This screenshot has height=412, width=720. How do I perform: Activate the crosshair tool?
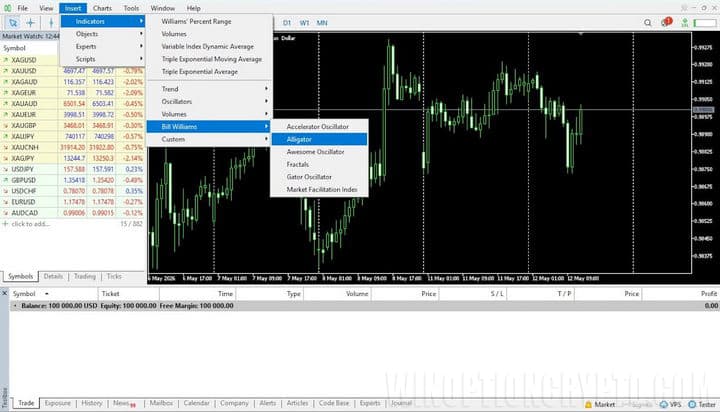tap(30, 23)
